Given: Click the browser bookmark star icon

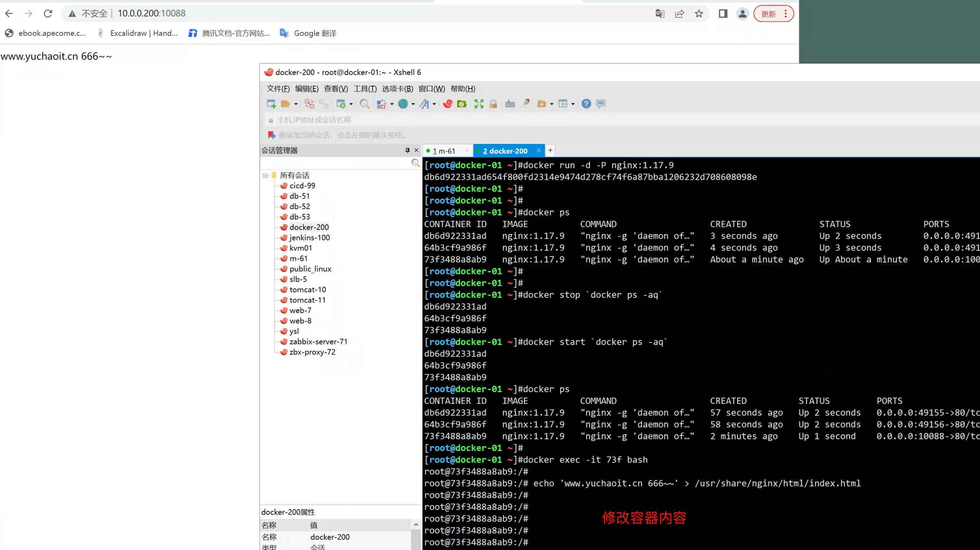Looking at the screenshot, I should click(x=699, y=14).
